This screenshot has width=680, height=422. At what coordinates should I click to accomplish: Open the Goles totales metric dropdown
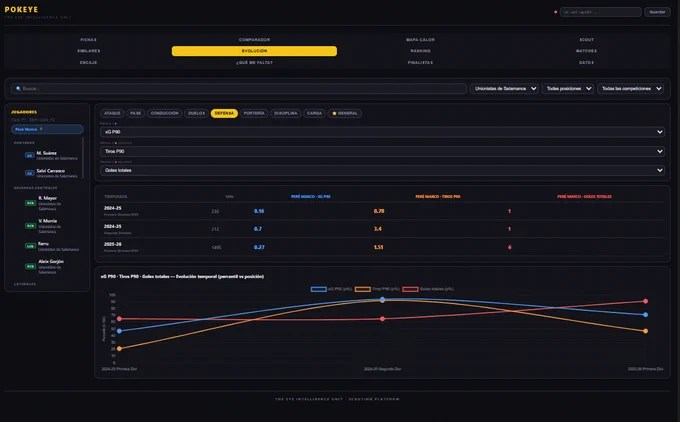[x=382, y=170]
